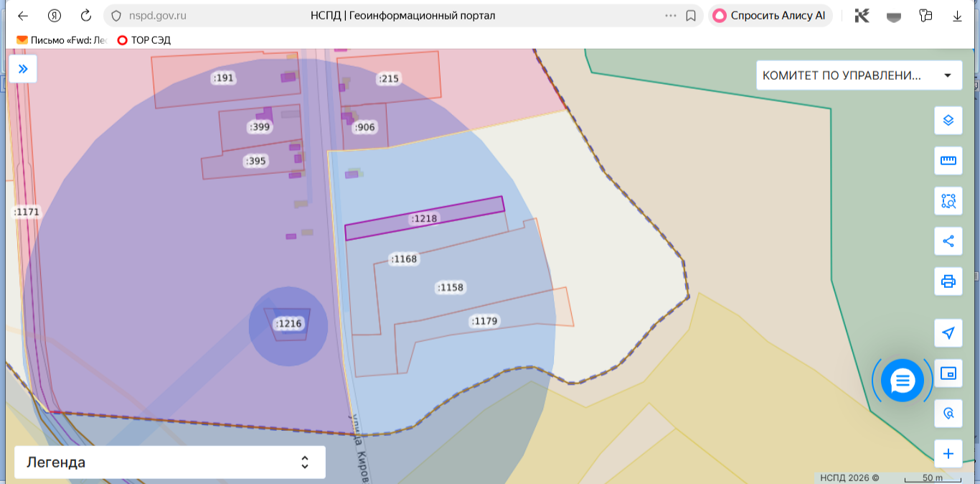Click the page title НСПД | Геоинформационный портал

pos(403,16)
